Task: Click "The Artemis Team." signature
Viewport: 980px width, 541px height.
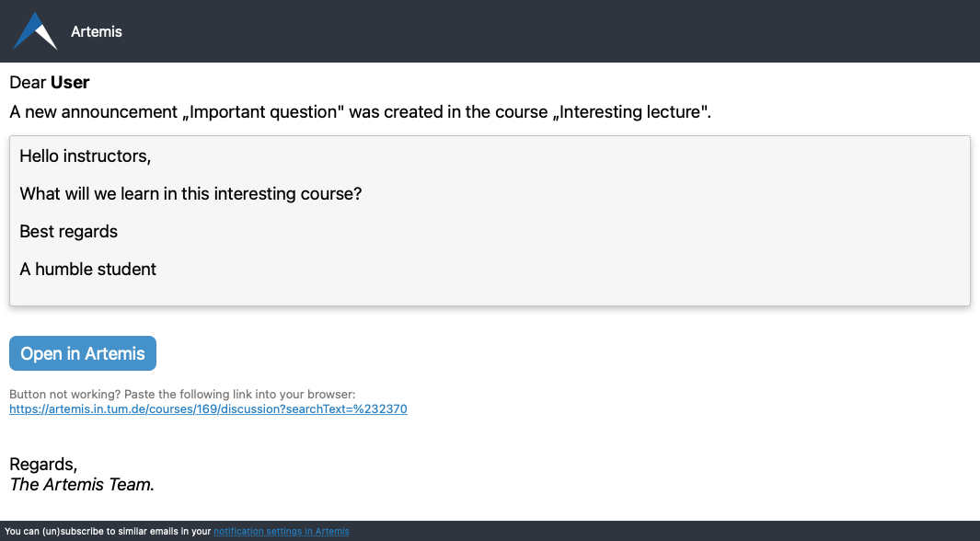Action: point(82,485)
